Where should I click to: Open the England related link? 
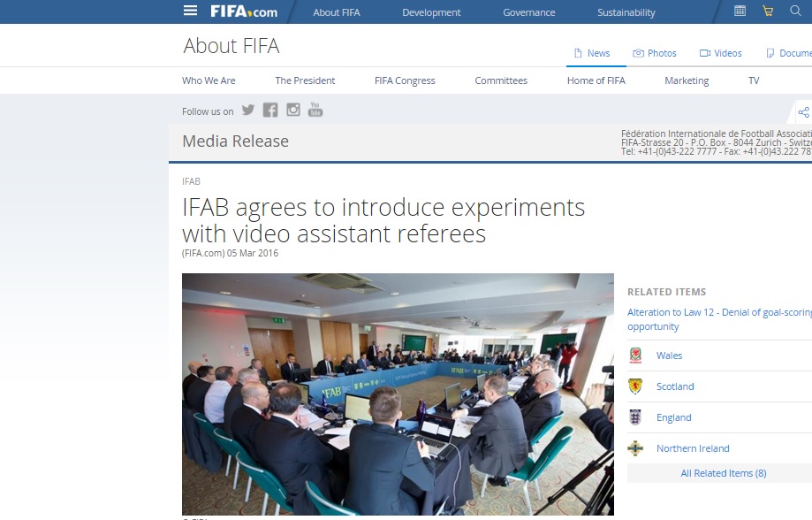(674, 418)
